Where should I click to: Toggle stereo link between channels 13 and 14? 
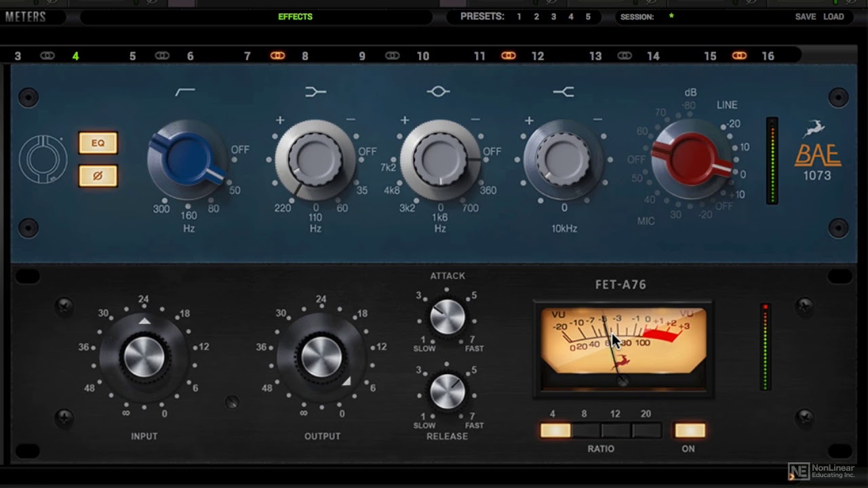625,56
